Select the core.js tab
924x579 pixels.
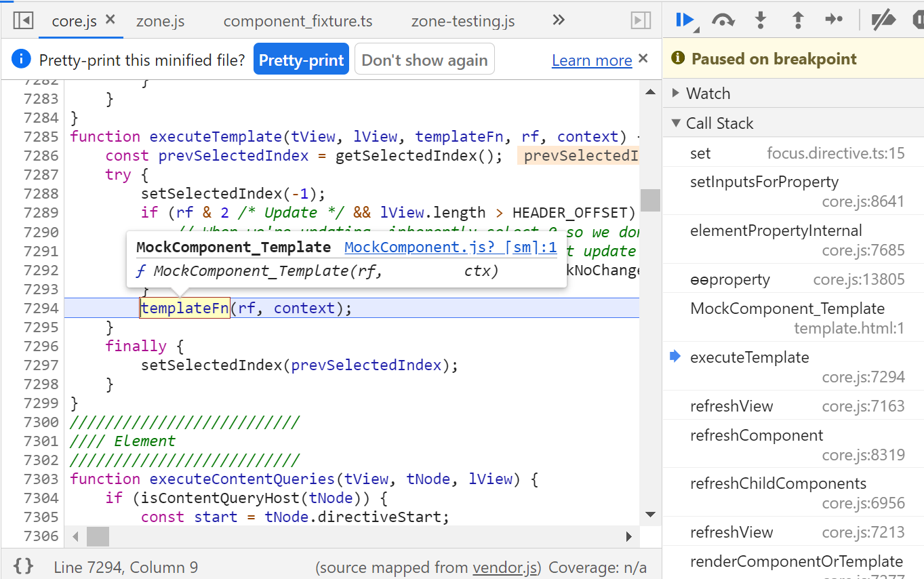(x=74, y=21)
